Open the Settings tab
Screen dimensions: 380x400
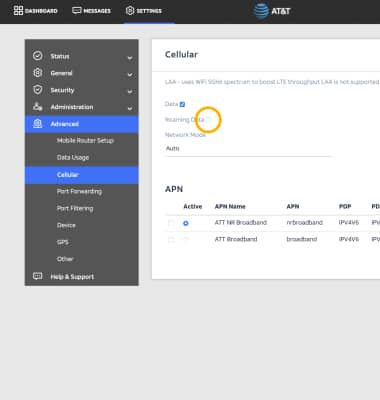pos(144,11)
